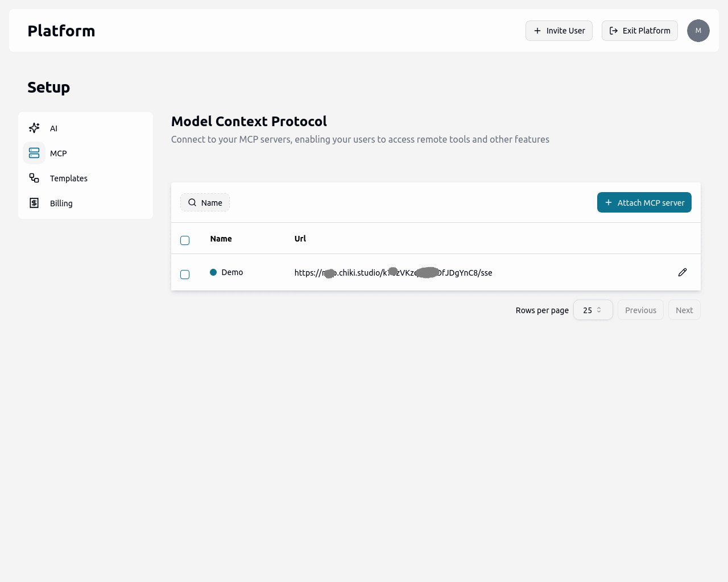Click Exit Platform button
Viewport: 728px width, 582px height.
[639, 31]
